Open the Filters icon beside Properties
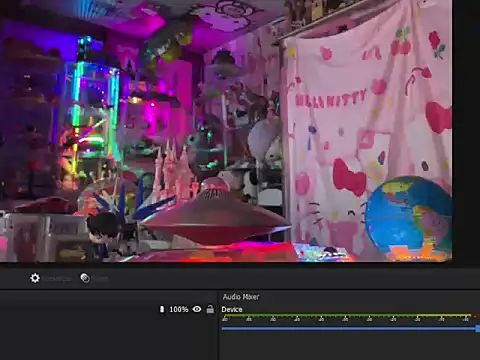 click(x=85, y=278)
